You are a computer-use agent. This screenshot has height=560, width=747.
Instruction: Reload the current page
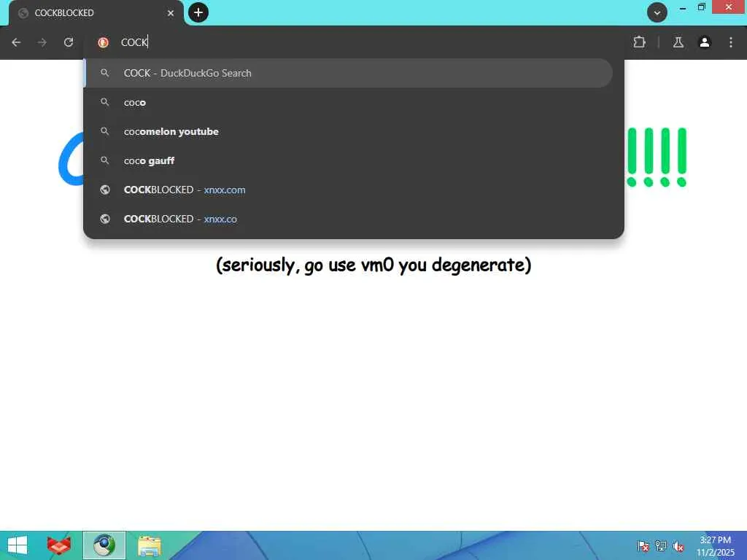coord(69,42)
